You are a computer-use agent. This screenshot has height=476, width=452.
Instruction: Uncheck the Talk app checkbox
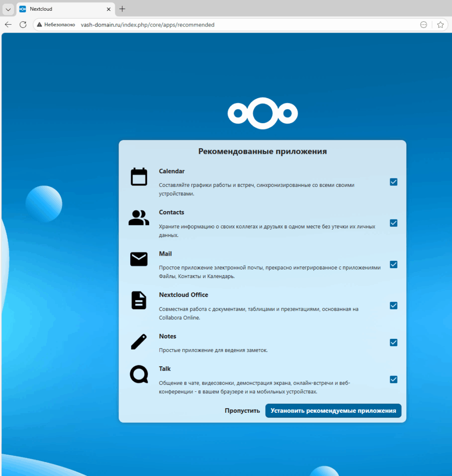[x=394, y=379]
